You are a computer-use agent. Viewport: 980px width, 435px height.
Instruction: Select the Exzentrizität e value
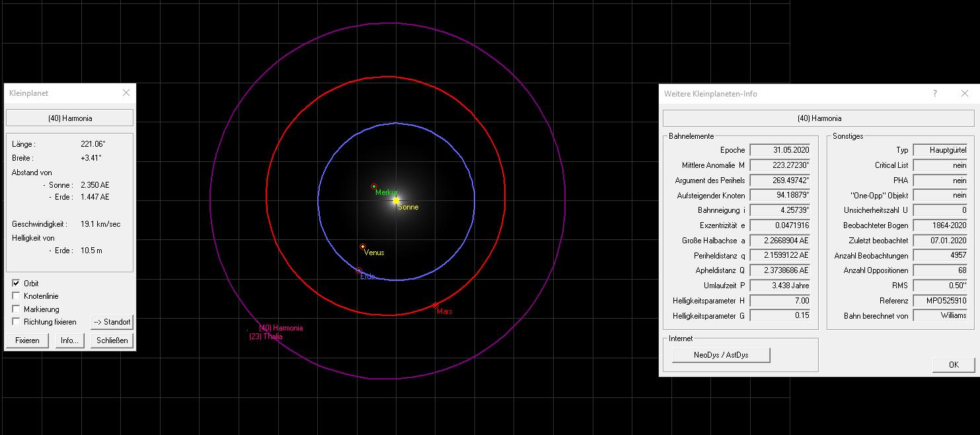click(x=780, y=225)
